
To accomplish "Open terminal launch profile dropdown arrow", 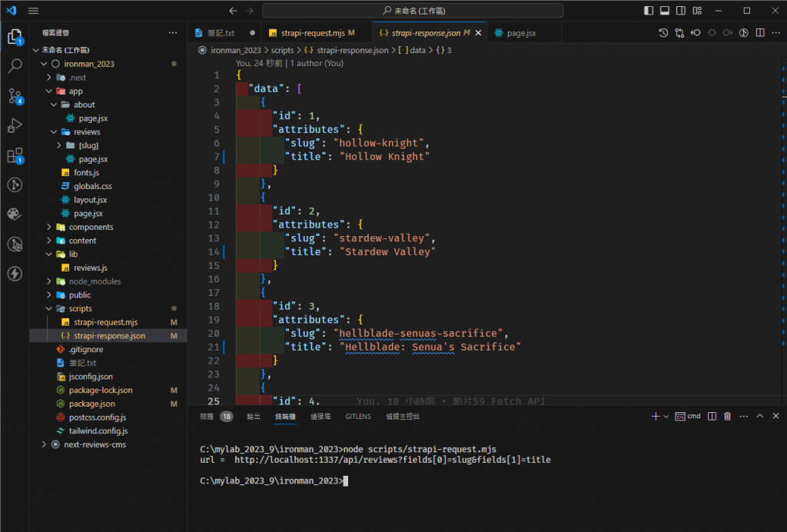I will pyautogui.click(x=666, y=417).
